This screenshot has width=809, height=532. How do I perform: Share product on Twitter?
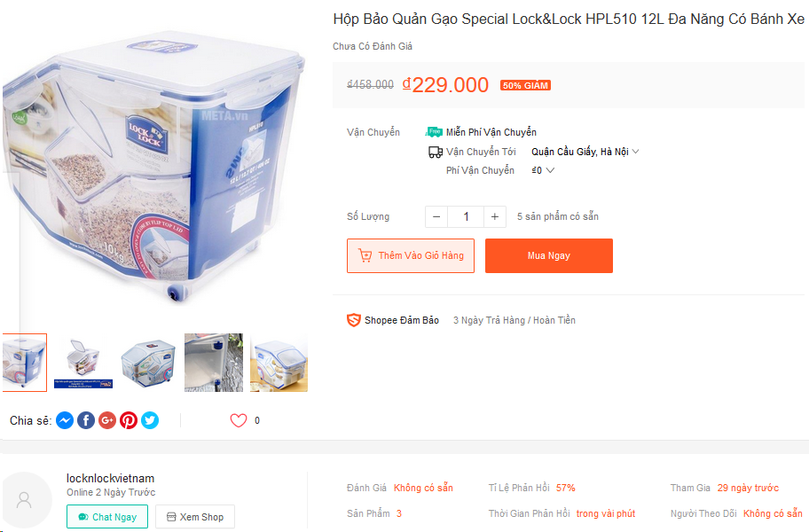[x=150, y=420]
